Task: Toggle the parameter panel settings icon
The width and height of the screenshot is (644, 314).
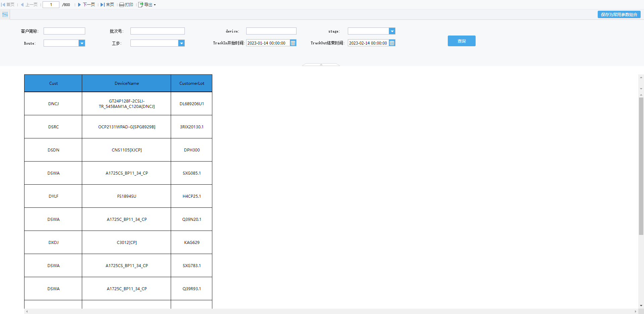Action: 5,14
